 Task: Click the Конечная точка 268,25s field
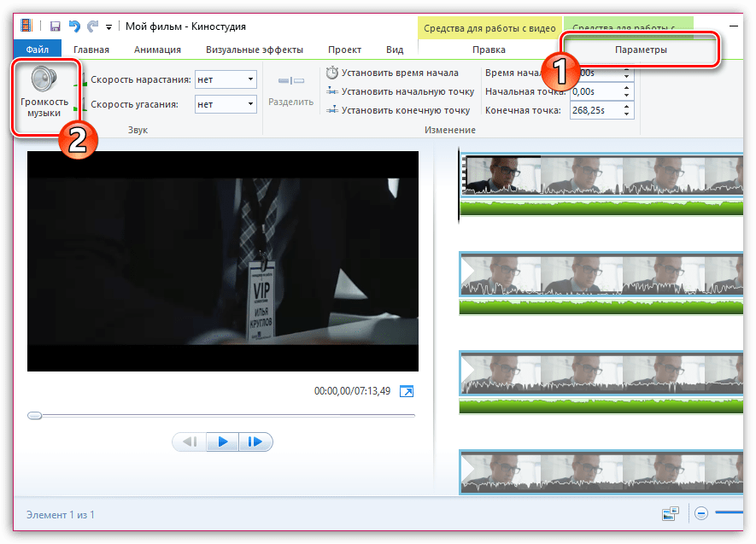pyautogui.click(x=596, y=110)
